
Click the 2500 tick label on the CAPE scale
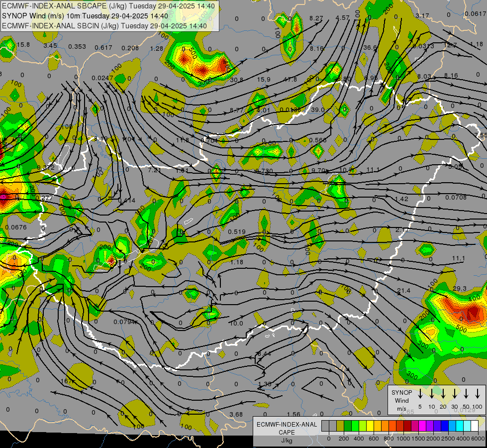pos(448,439)
